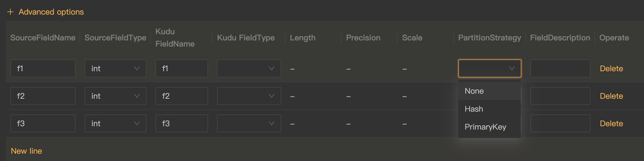Screen dimensions: 644x161
Task: Open Kudu FieldType dropdown for row f3
Action: (249, 123)
